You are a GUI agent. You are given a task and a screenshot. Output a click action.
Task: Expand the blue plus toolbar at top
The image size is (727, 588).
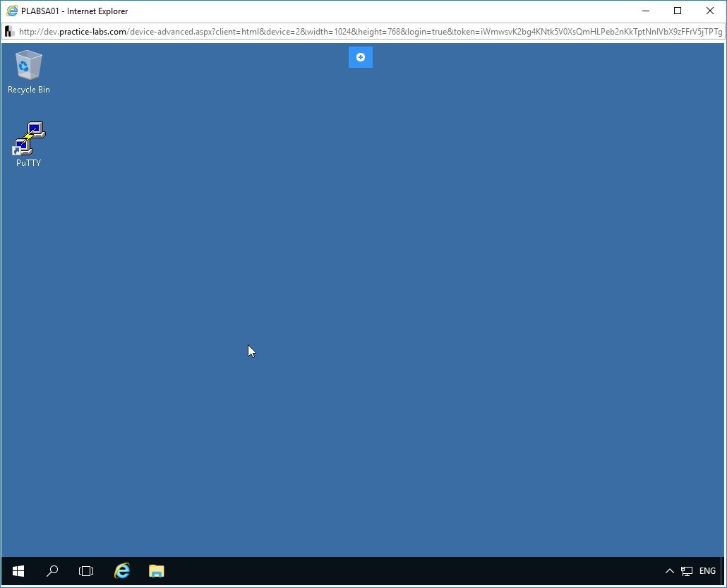pyautogui.click(x=361, y=57)
